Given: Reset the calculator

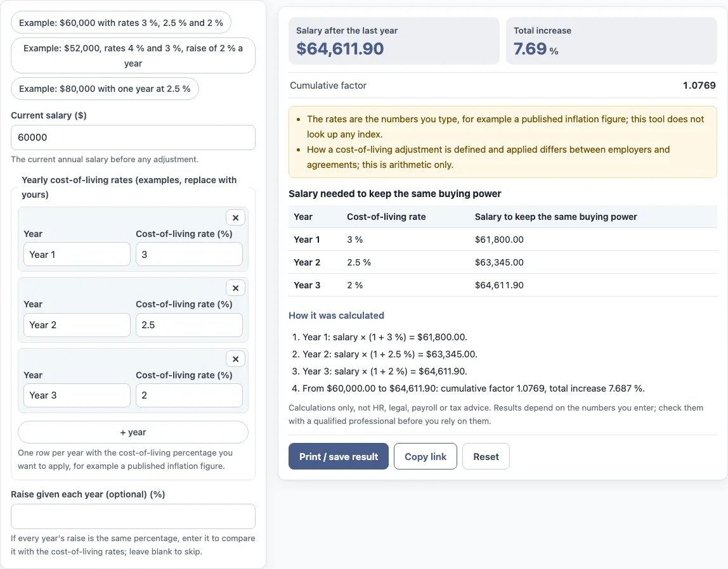Looking at the screenshot, I should 486,456.
